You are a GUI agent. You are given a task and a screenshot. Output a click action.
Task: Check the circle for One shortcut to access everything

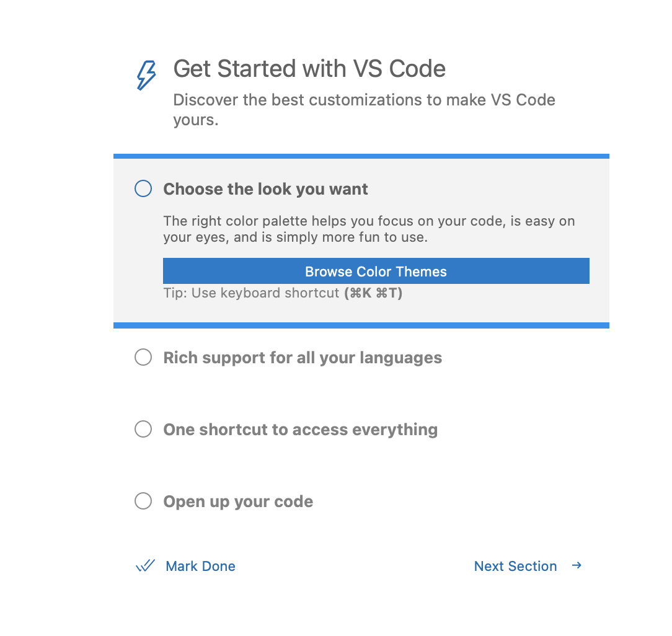[143, 429]
